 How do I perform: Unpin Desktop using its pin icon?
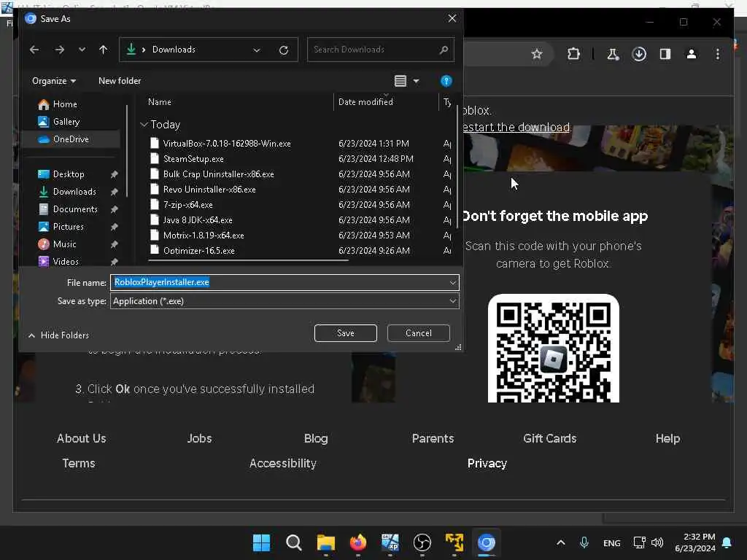point(114,174)
